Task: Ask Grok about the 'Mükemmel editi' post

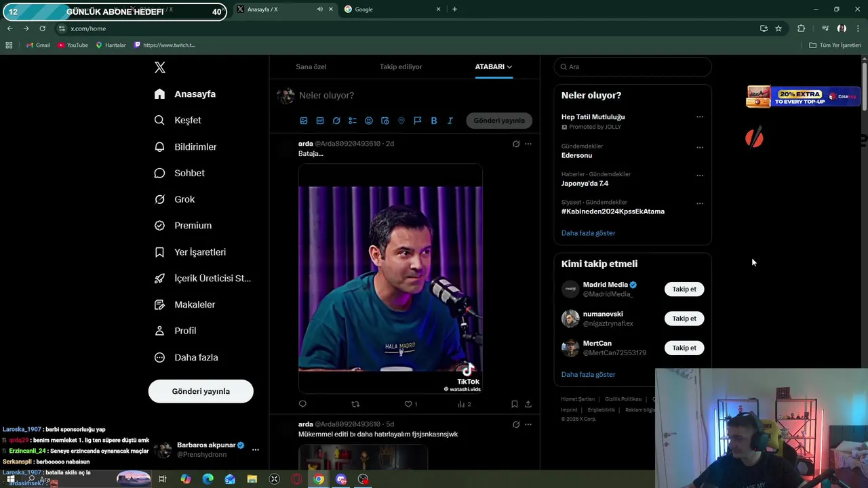Action: coord(516,424)
